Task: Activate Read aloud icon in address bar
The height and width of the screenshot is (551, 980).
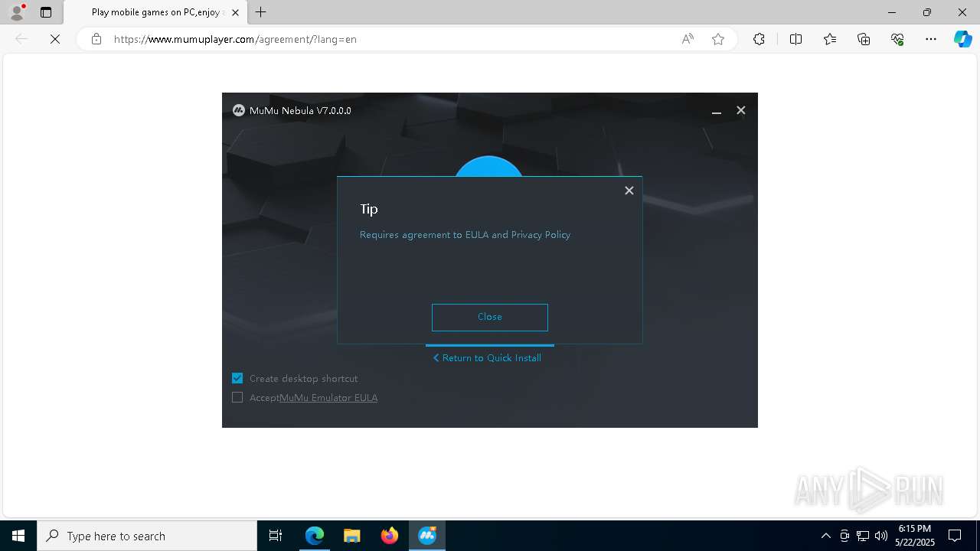Action: (x=688, y=39)
